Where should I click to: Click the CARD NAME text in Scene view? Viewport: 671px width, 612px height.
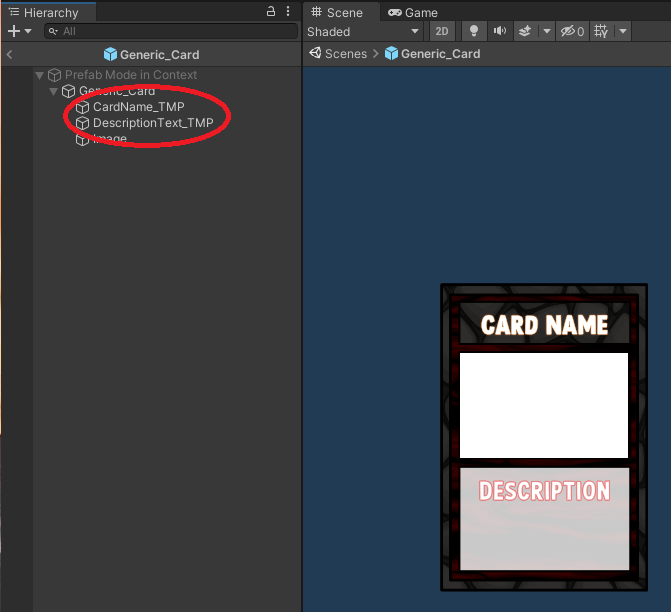point(544,325)
